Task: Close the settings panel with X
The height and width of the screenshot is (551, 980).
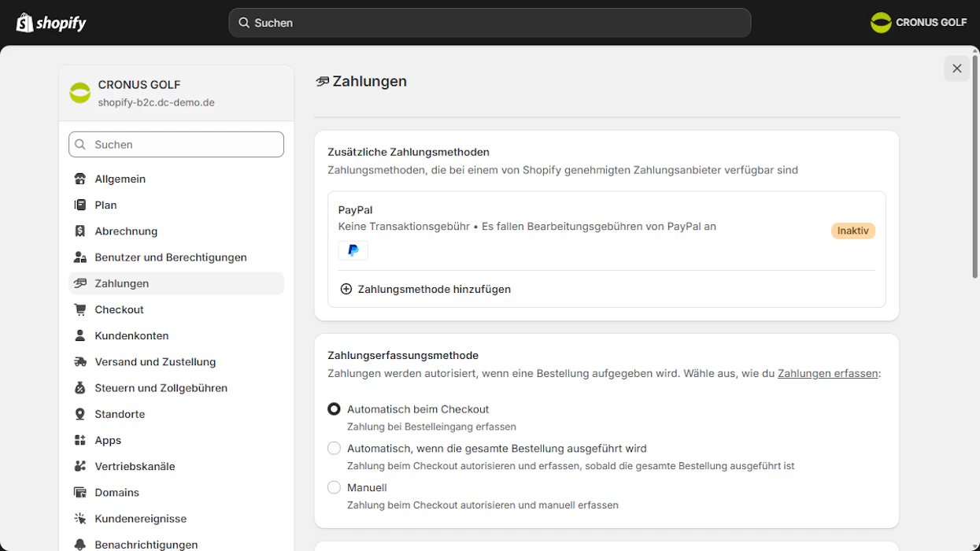Action: click(x=957, y=68)
